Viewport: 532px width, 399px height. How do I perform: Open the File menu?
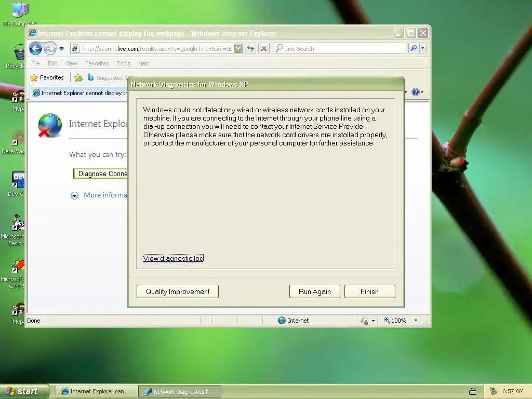click(x=35, y=63)
